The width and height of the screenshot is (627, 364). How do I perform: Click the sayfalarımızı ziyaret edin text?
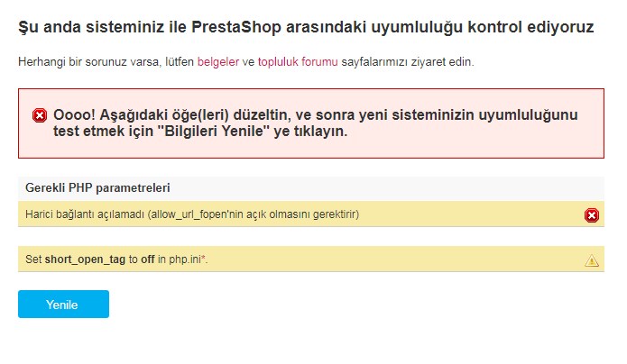coord(408,62)
